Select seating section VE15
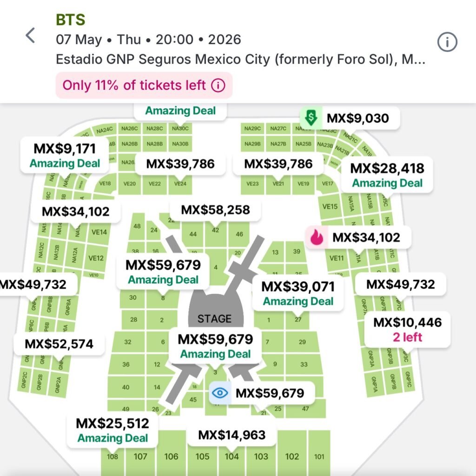Viewport: 476px width, 476px height. click(x=330, y=206)
